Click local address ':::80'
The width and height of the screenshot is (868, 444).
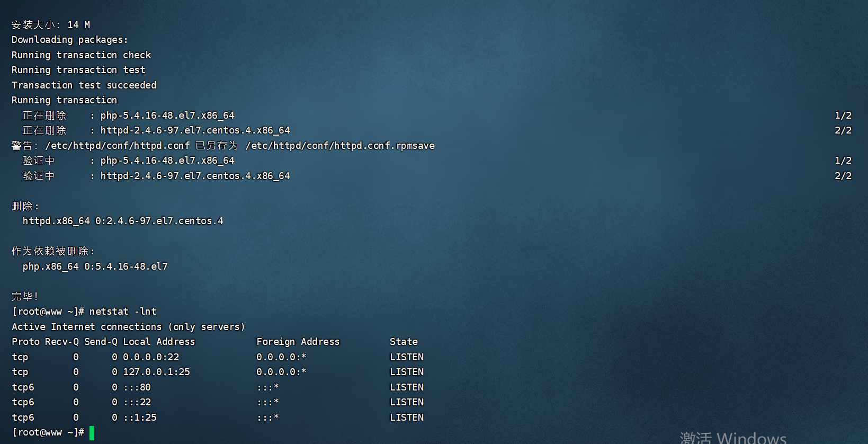pyautogui.click(x=137, y=387)
